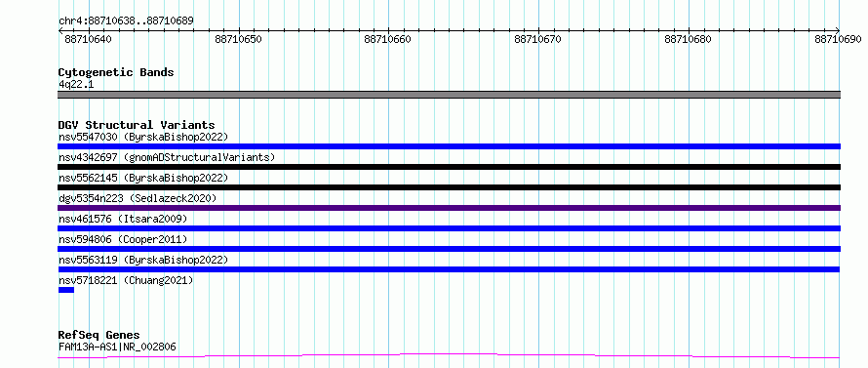
Task: Select the blue bar under nsv5563119
Action: pyautogui.click(x=449, y=269)
